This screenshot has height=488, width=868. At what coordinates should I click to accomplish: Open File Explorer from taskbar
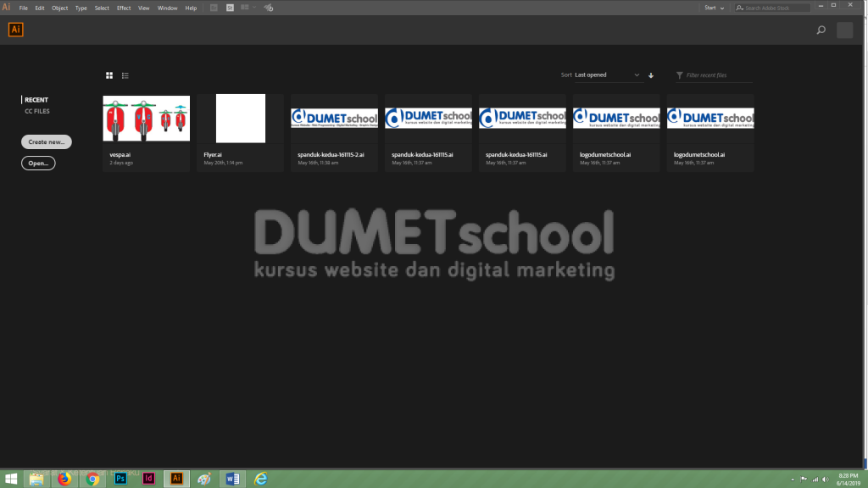click(x=36, y=479)
